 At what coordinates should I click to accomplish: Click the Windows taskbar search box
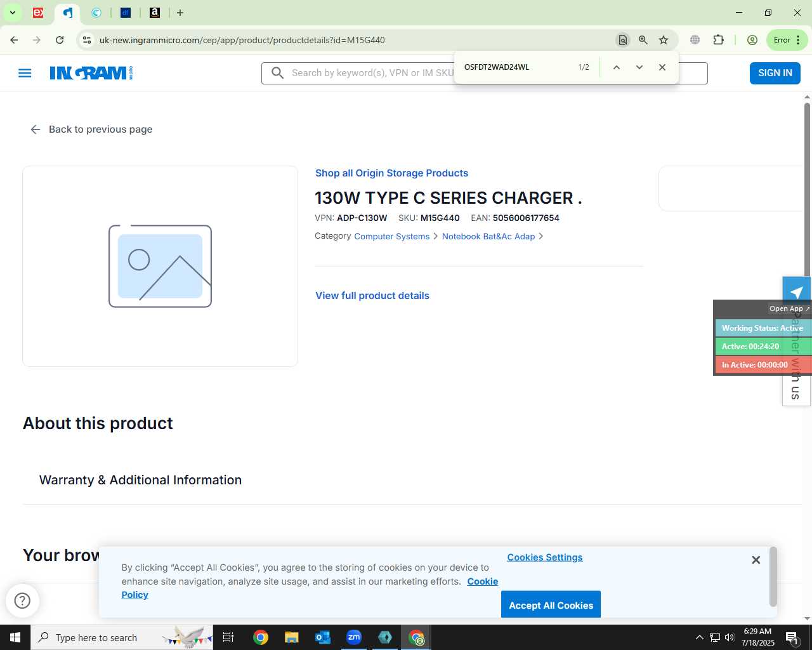point(122,637)
